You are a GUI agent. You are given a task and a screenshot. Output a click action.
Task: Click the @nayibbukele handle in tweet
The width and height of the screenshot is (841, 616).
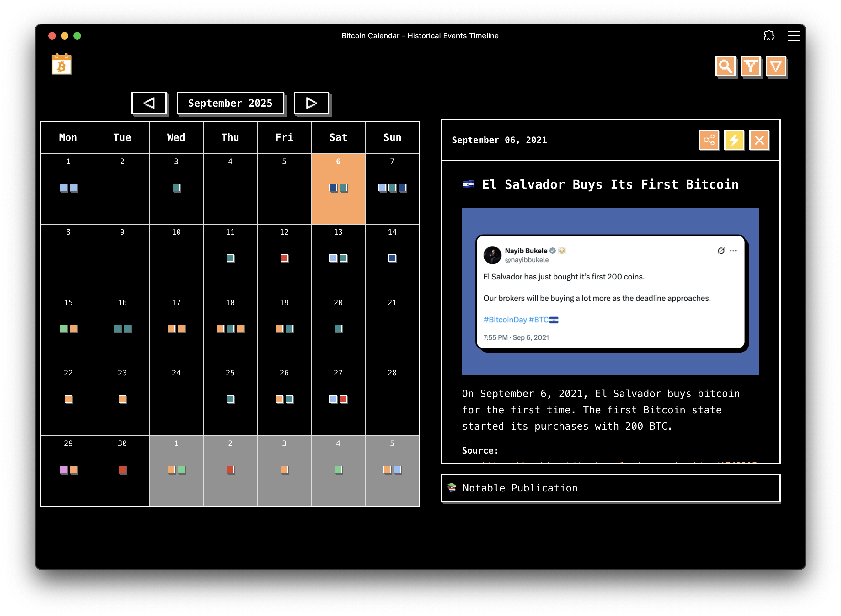tap(527, 260)
